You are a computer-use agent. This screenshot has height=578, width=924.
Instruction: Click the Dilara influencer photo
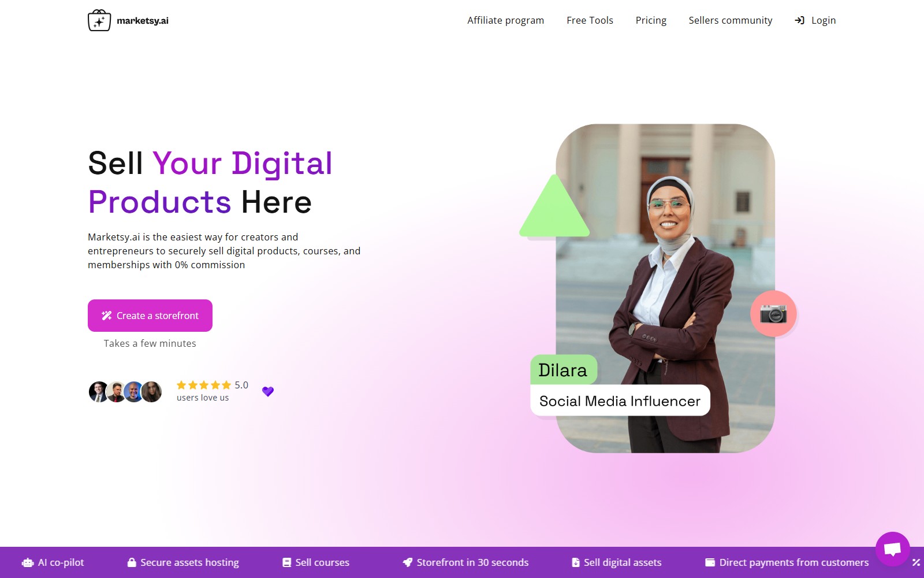(665, 288)
